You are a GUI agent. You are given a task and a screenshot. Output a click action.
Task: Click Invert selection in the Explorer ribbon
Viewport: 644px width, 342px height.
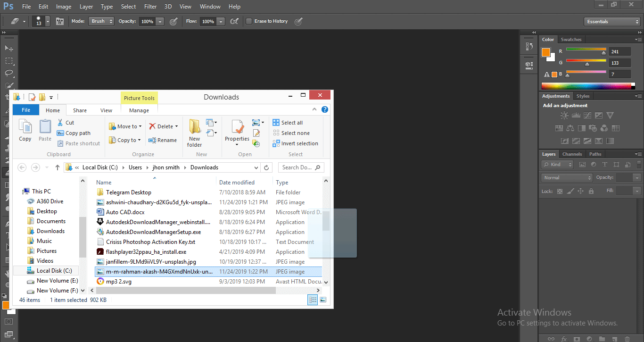point(296,143)
